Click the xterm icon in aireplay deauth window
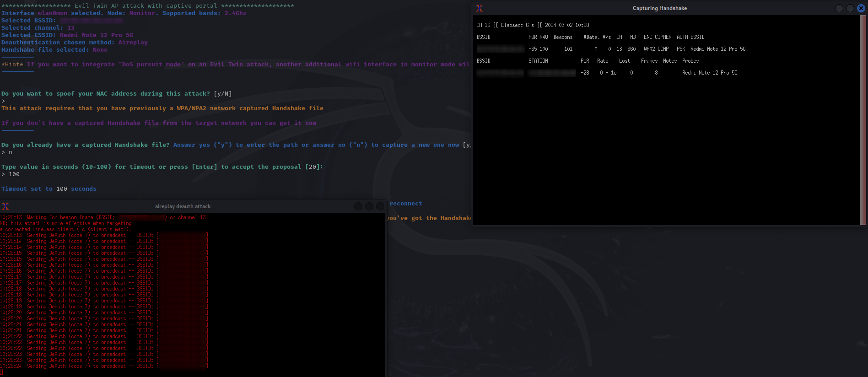This screenshot has width=868, height=377. click(x=5, y=206)
